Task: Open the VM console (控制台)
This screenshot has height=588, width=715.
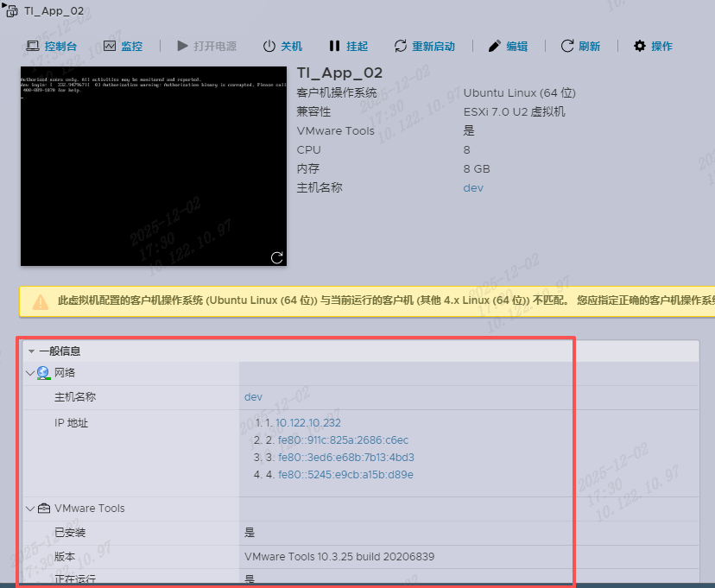Action: 51,46
